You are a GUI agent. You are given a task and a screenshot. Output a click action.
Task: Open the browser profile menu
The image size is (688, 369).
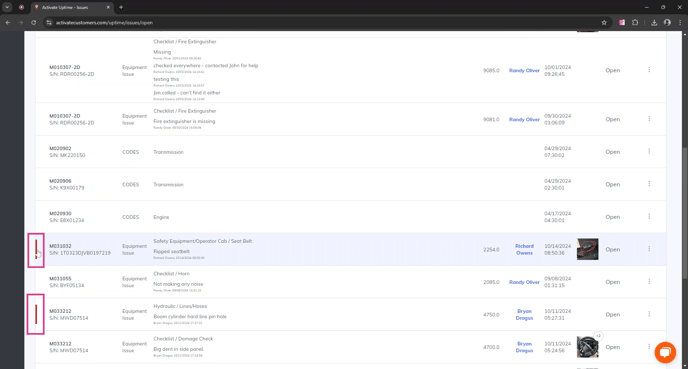(667, 22)
